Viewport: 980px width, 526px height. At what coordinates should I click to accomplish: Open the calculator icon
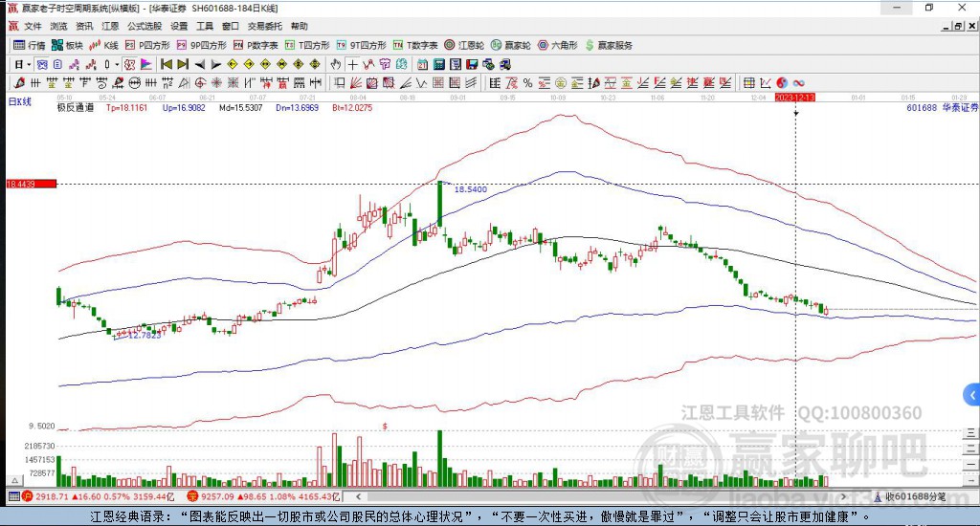point(438,64)
